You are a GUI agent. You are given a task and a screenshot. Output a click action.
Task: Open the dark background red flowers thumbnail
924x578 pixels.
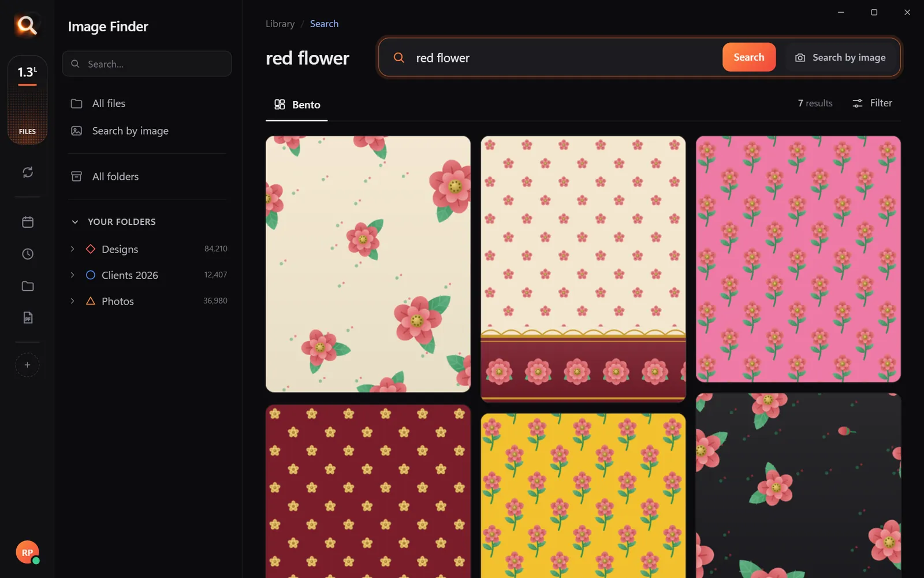coord(798,486)
